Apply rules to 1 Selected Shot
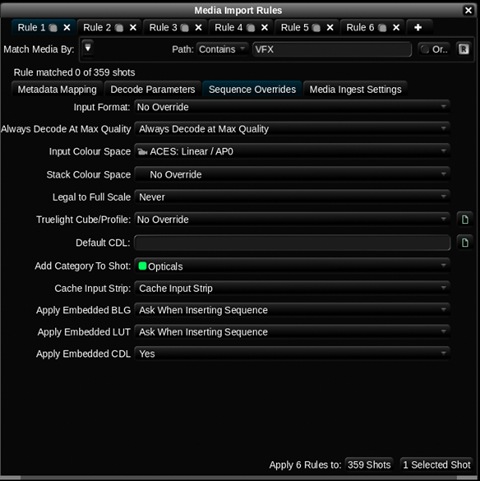480x481 pixels. coord(437,465)
